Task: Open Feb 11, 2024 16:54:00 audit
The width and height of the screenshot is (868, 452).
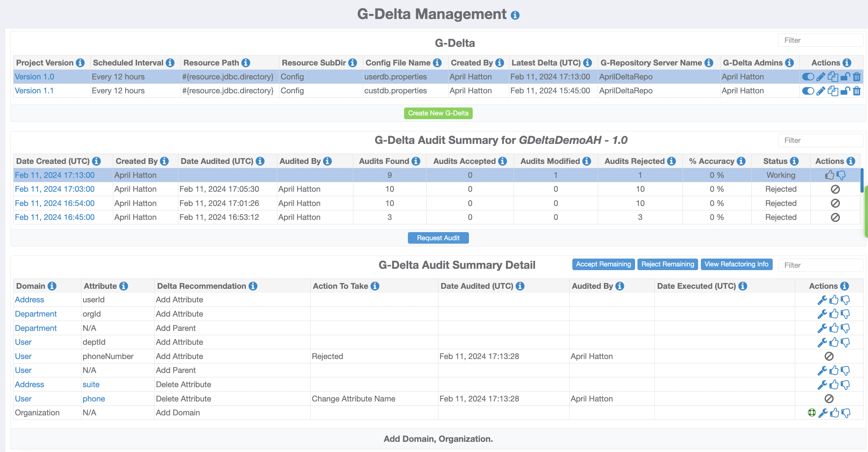Action: (55, 203)
